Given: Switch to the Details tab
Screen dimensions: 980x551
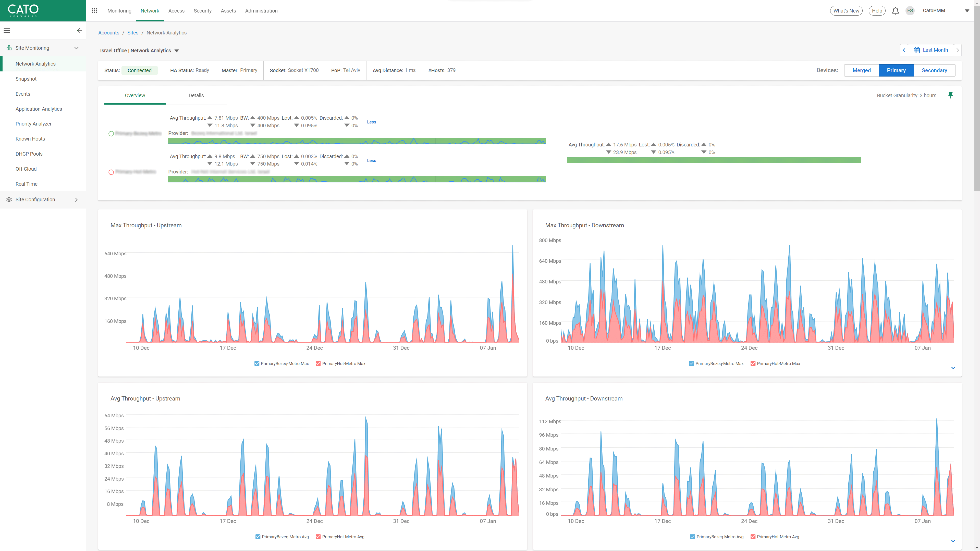Looking at the screenshot, I should pyautogui.click(x=196, y=95).
